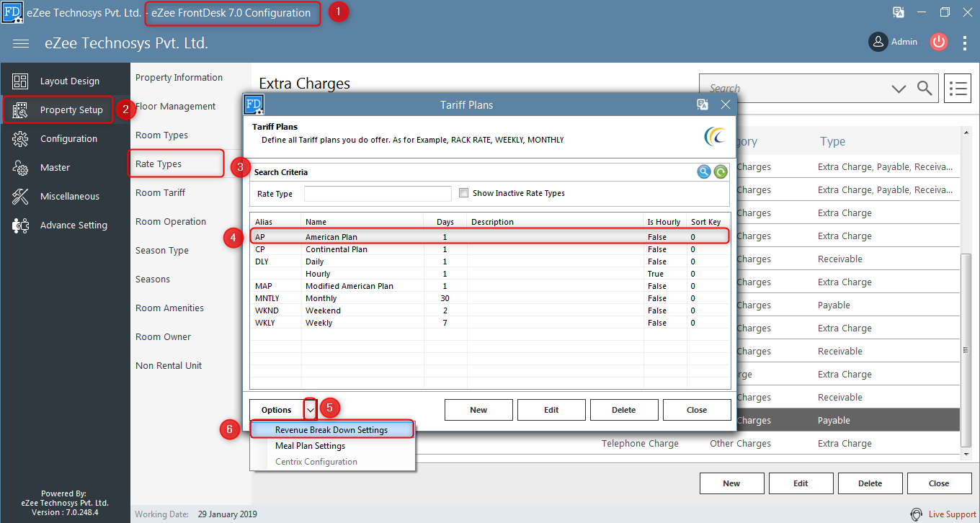Click the Live Support headset icon
The height and width of the screenshot is (523, 980).
pos(916,514)
